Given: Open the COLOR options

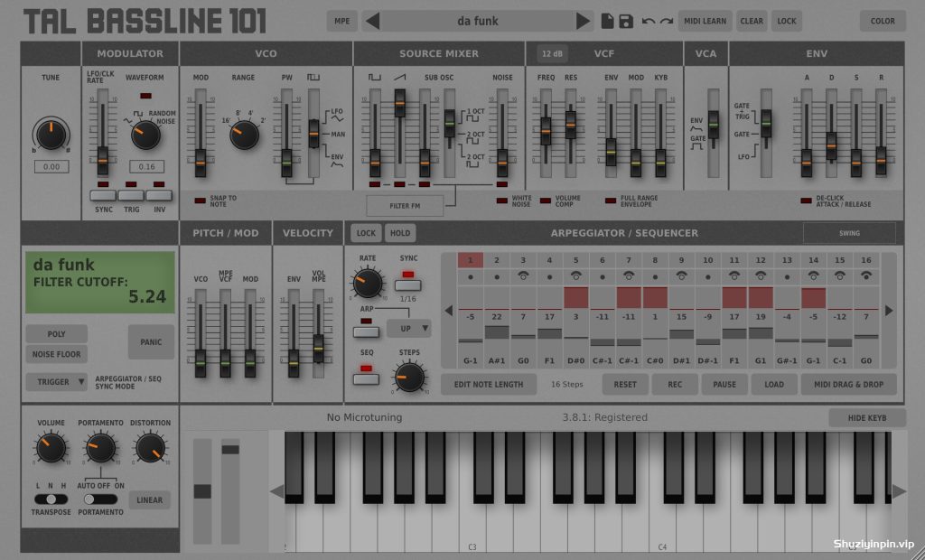Looking at the screenshot, I should (x=883, y=22).
